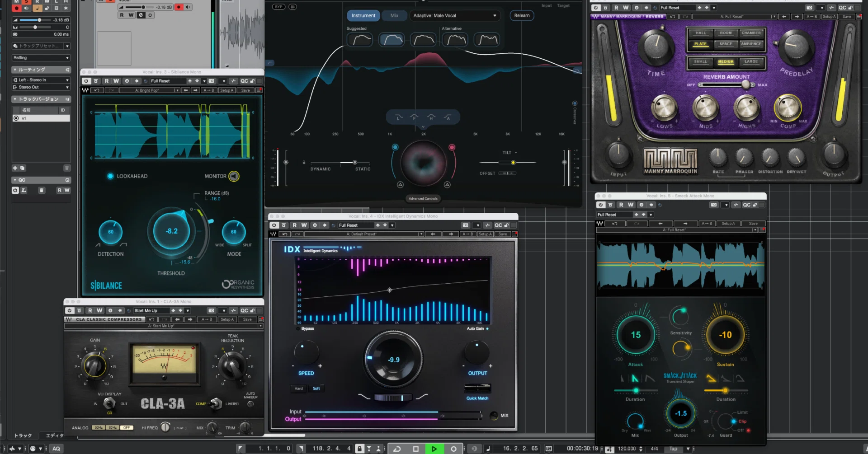Click the lock icon beside the DYNAMIC slider
Image resolution: width=868 pixels, height=454 pixels.
coord(304,162)
